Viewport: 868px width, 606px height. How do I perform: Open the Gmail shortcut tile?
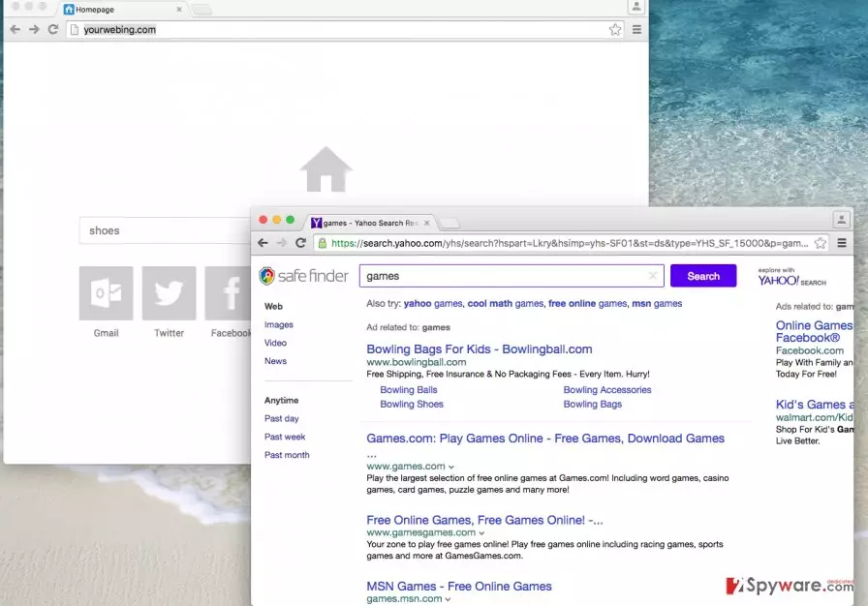(x=106, y=293)
